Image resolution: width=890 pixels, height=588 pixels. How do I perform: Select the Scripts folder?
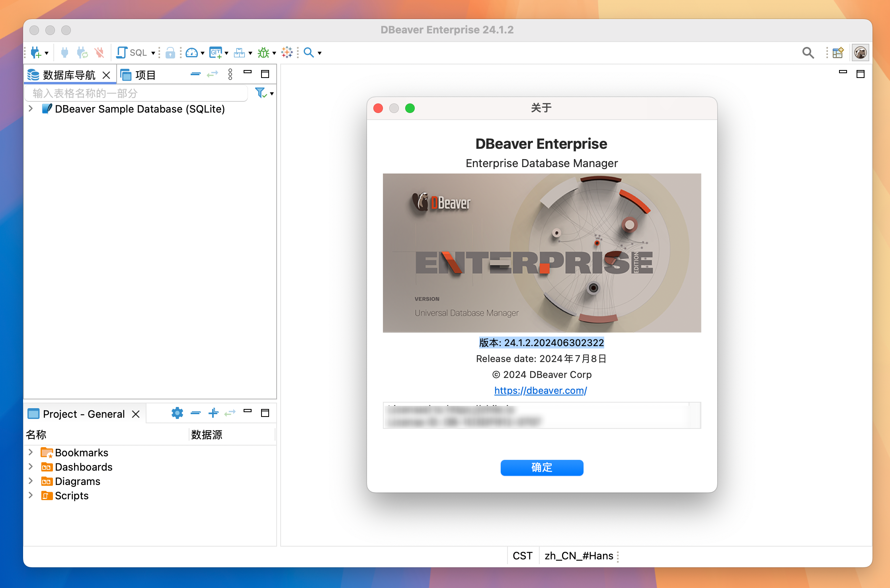click(65, 496)
